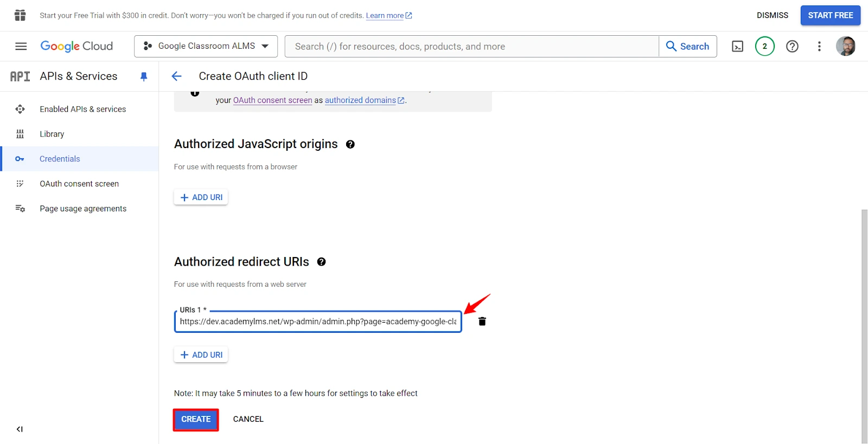Click the START FREE button
Image resolution: width=868 pixels, height=444 pixels.
click(x=831, y=15)
